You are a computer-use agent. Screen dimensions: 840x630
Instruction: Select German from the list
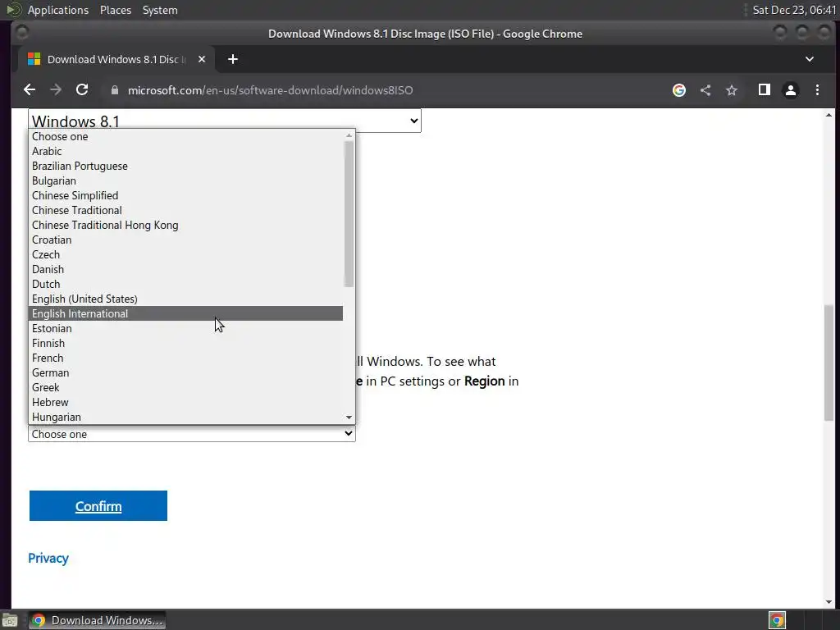click(x=186, y=372)
